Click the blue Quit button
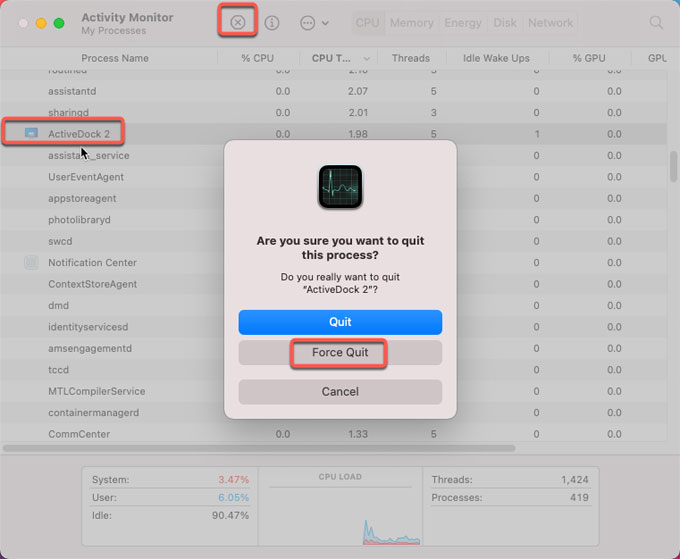680x559 pixels. point(340,322)
